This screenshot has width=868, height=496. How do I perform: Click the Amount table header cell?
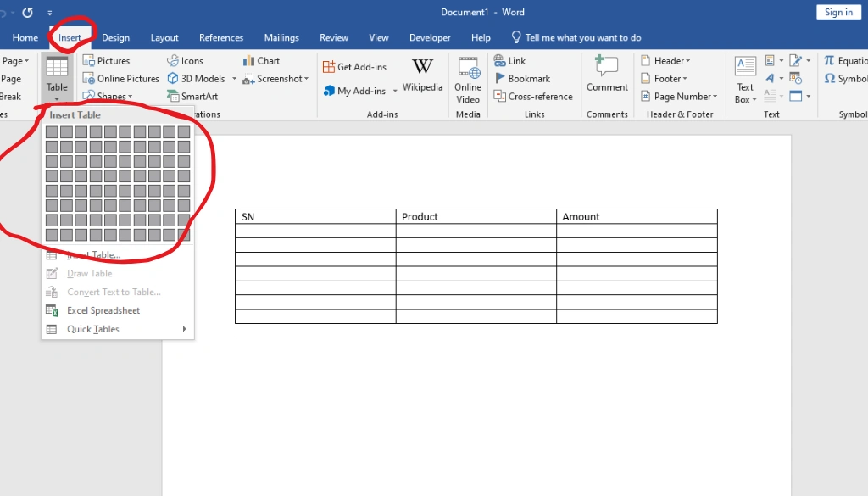pyautogui.click(x=637, y=216)
